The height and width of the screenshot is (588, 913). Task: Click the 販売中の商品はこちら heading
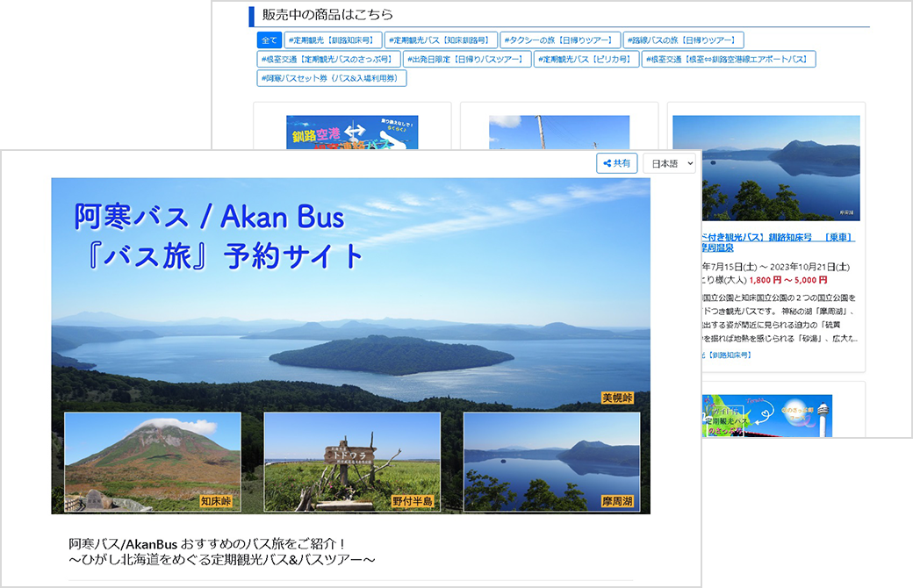[327, 15]
